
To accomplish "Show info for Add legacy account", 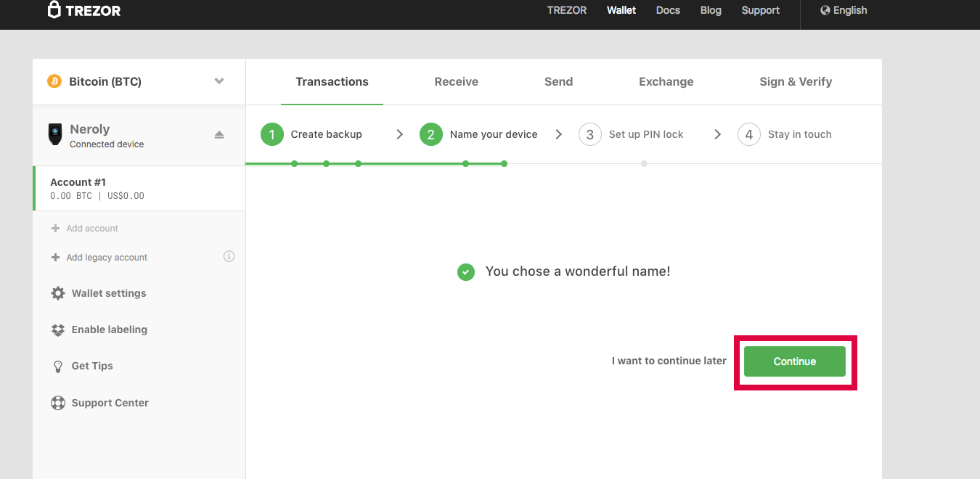I will click(x=229, y=256).
